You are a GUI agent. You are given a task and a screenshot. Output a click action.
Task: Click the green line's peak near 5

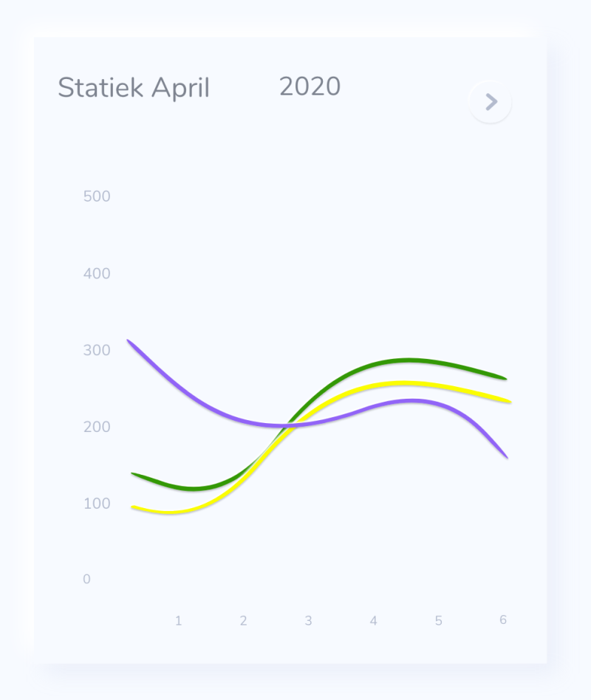click(x=409, y=360)
